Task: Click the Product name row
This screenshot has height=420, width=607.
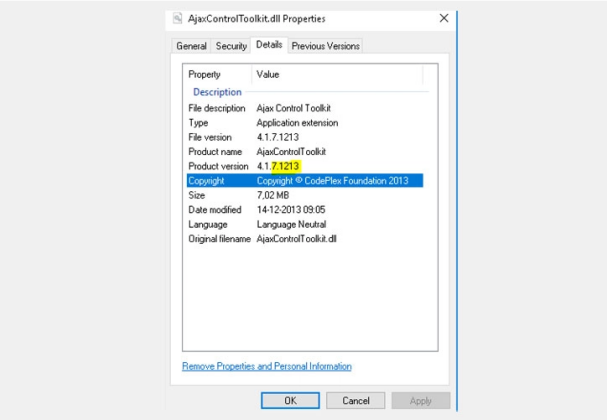Action: pos(213,151)
